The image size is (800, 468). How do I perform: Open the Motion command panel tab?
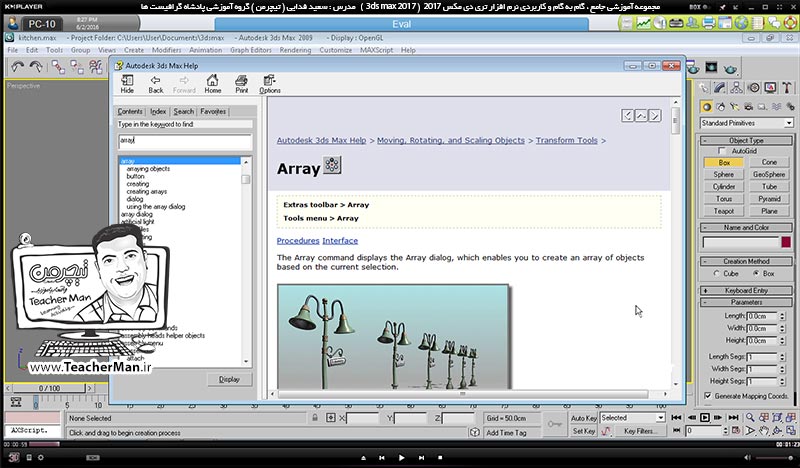(754, 88)
